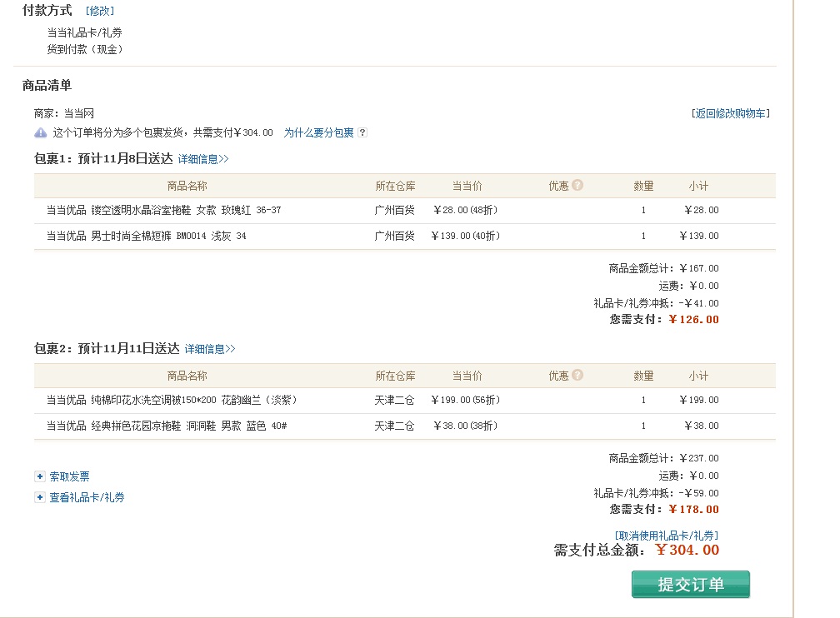Click the question mark icon beside 为什么要分包裹
840x618 pixels.
click(362, 132)
